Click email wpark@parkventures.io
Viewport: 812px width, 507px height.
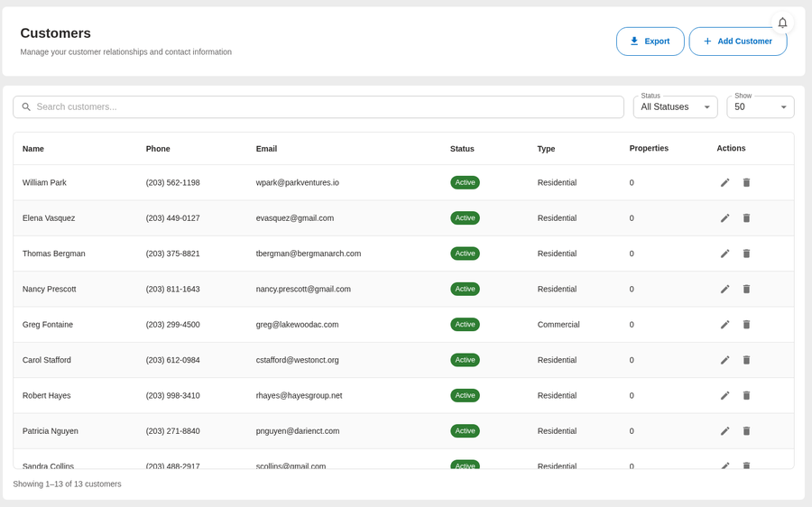click(297, 182)
